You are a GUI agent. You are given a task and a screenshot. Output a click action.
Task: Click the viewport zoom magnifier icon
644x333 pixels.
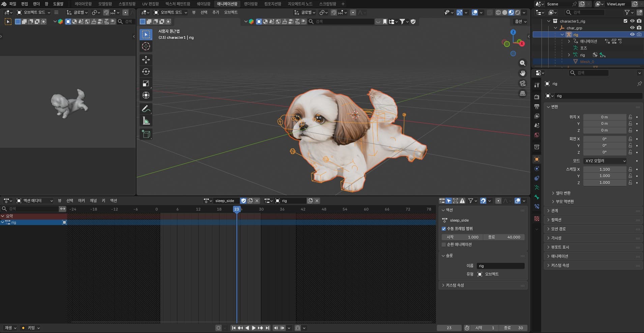(523, 63)
